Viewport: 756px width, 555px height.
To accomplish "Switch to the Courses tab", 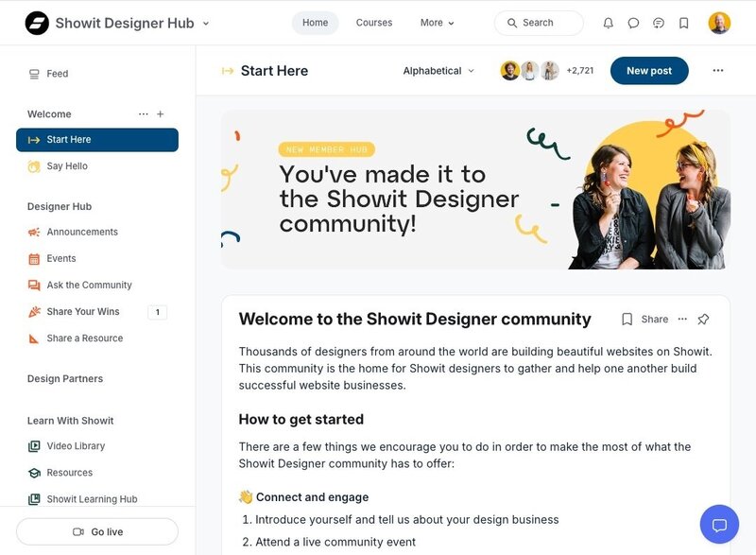I will (374, 23).
